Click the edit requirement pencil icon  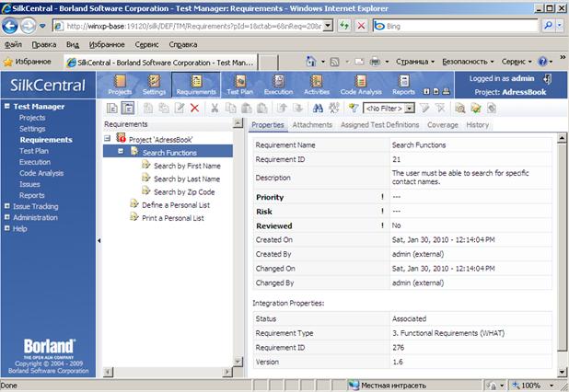pyautogui.click(x=180, y=108)
